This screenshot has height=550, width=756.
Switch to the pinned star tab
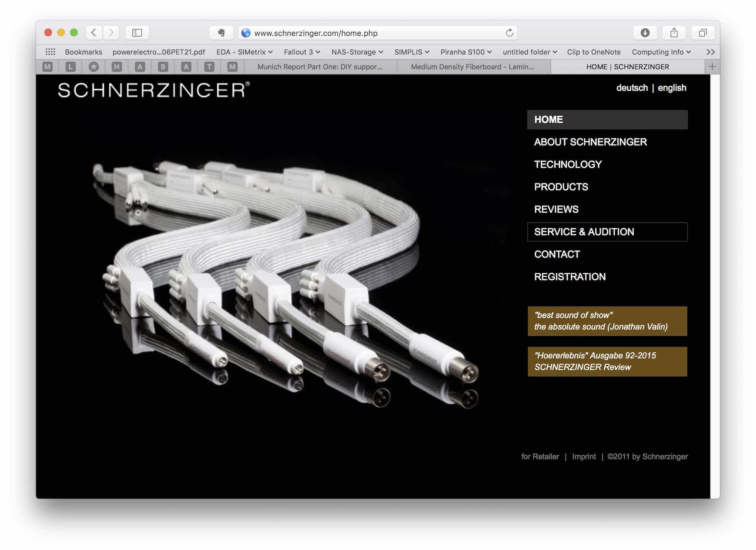pyautogui.click(x=94, y=67)
